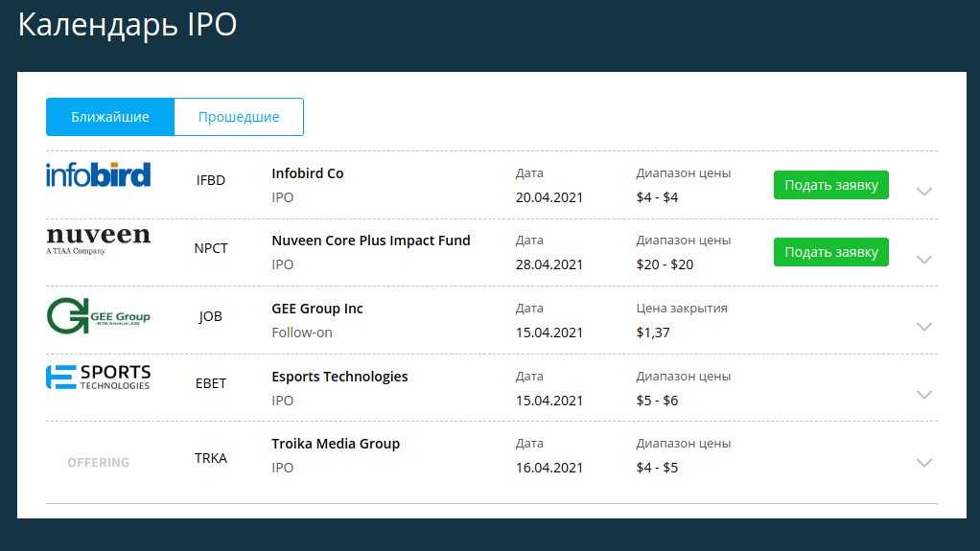Click the IFBD ticker symbol

(x=211, y=180)
